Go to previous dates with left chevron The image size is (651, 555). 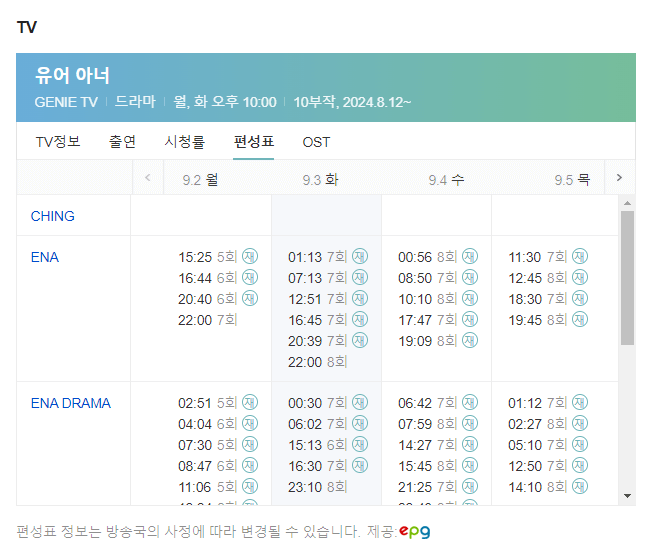(148, 178)
